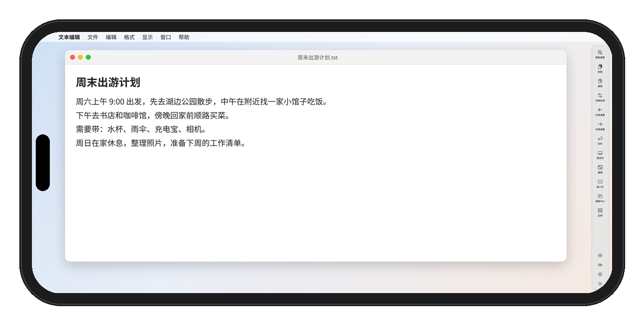Open 调度中心 mission control icon
The width and height of the screenshot is (644, 325).
(600, 196)
